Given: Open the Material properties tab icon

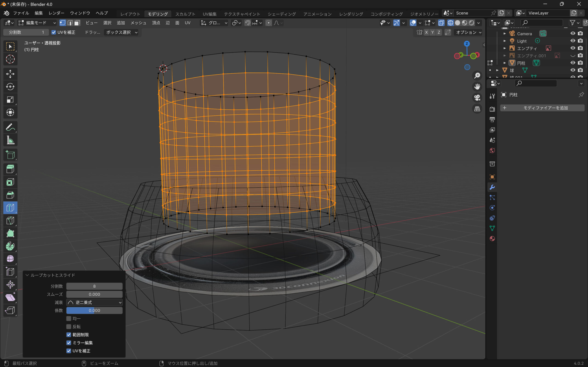Looking at the screenshot, I should (492, 239).
